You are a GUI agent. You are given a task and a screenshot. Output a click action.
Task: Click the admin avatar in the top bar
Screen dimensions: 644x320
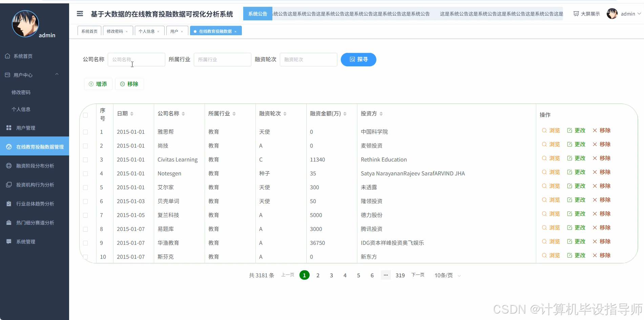[x=612, y=14]
